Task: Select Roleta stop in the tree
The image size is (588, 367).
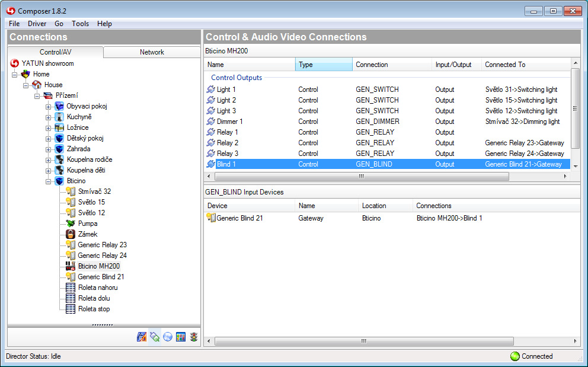Action: tap(94, 309)
